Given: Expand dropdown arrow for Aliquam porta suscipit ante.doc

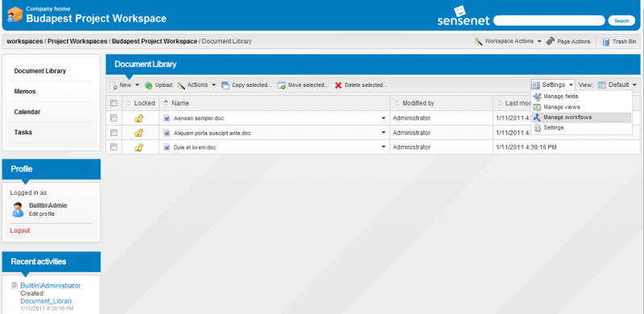Looking at the screenshot, I should pos(384,133).
